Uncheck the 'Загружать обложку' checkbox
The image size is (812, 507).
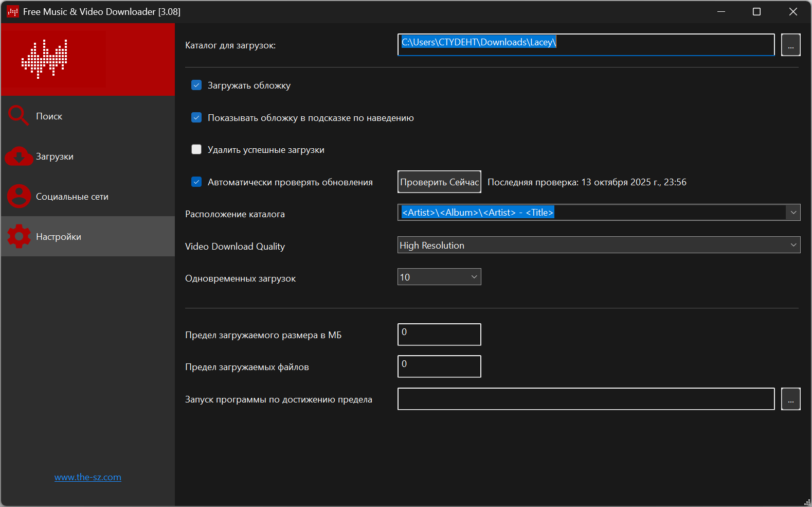click(x=196, y=85)
